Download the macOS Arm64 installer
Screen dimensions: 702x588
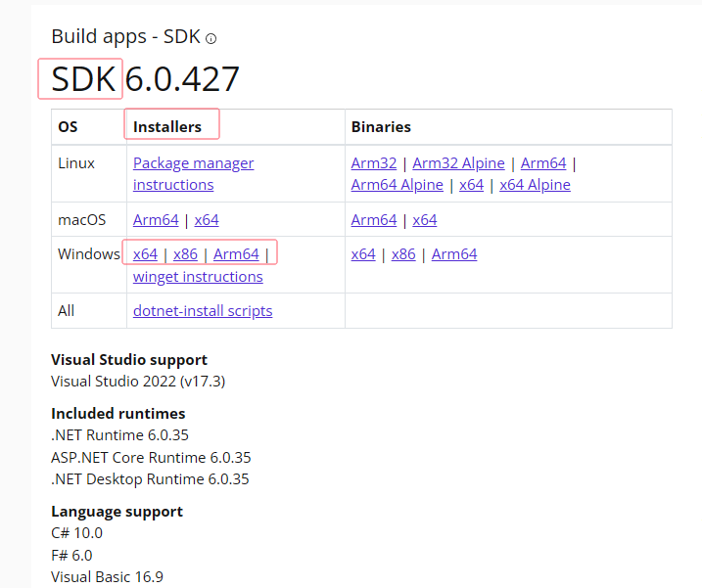156,220
